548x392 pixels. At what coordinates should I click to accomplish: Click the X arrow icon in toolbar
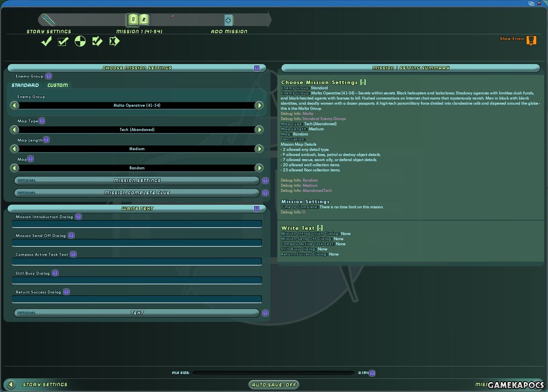coord(114,42)
